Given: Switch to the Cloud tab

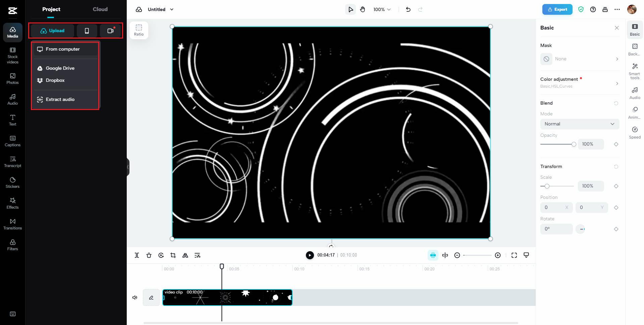Looking at the screenshot, I should tap(100, 9).
